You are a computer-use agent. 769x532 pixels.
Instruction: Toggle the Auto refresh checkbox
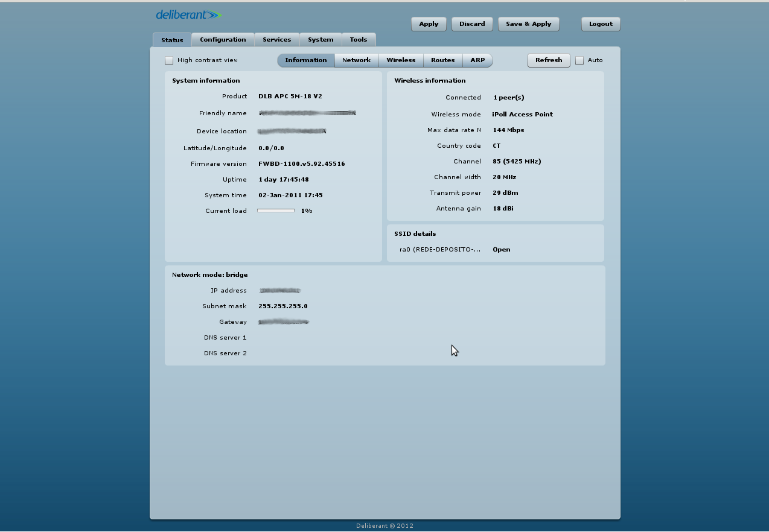(x=579, y=60)
